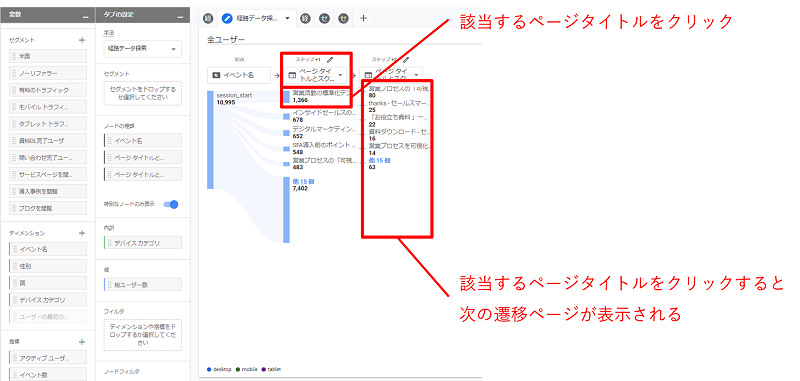Select the 性別 dimension chip
800x381 pixels.
coord(48,266)
